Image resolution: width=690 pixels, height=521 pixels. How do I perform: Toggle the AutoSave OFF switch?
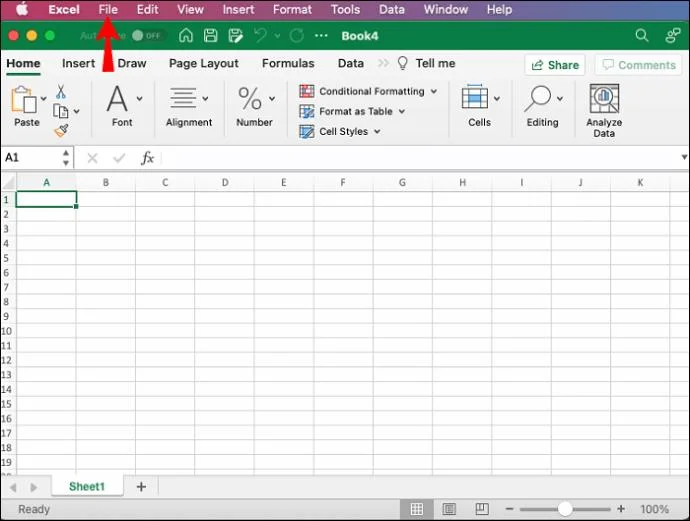point(148,36)
